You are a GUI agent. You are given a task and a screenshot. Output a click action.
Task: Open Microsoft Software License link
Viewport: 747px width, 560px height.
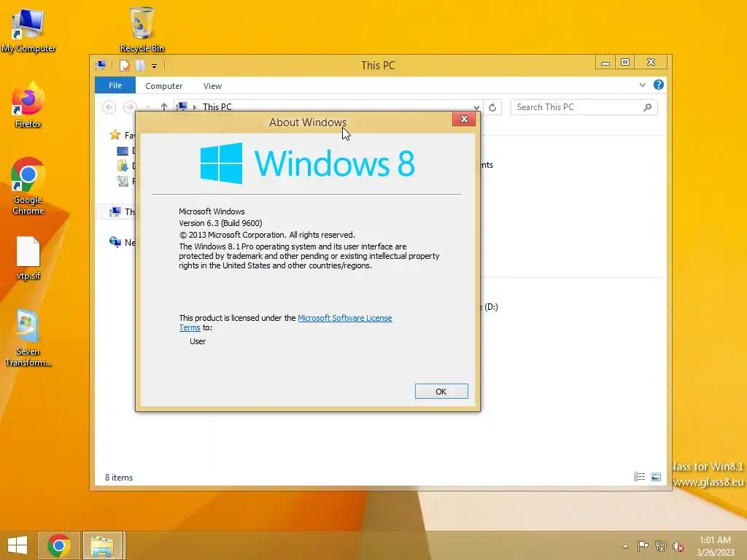(345, 318)
